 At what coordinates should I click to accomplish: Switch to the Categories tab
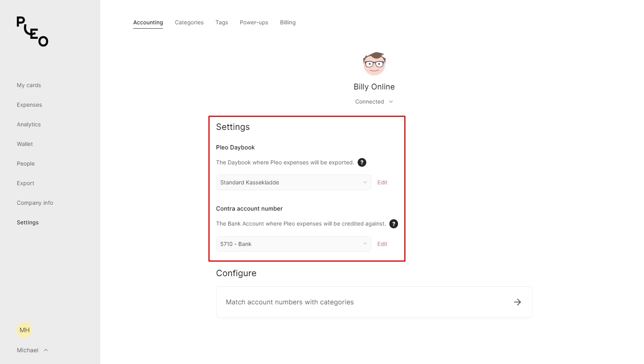[x=189, y=22]
